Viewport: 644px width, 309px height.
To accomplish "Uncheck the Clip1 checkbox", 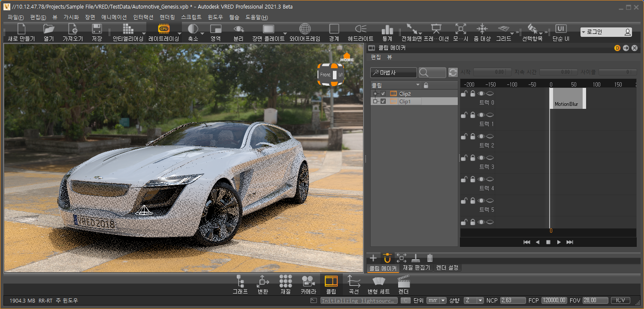I will pyautogui.click(x=383, y=102).
